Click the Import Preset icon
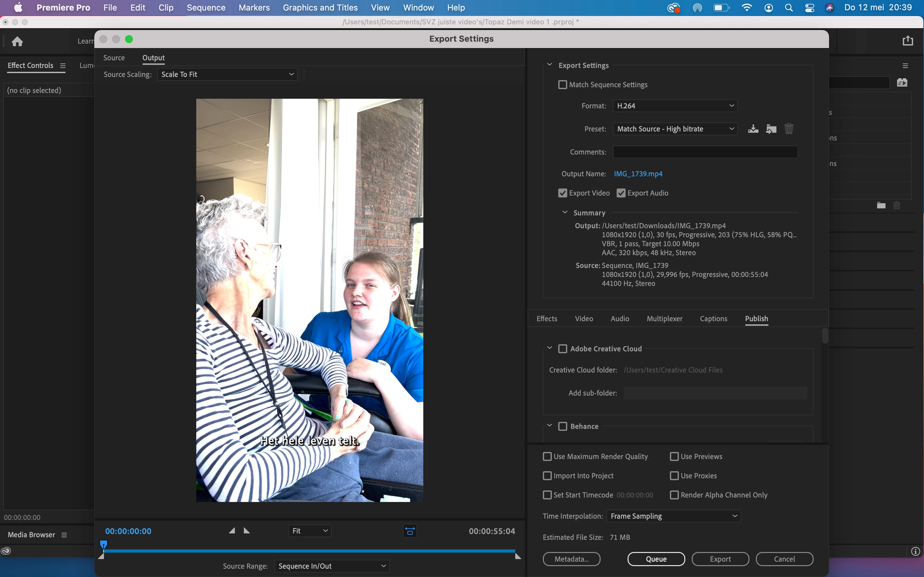The image size is (924, 577). point(771,129)
